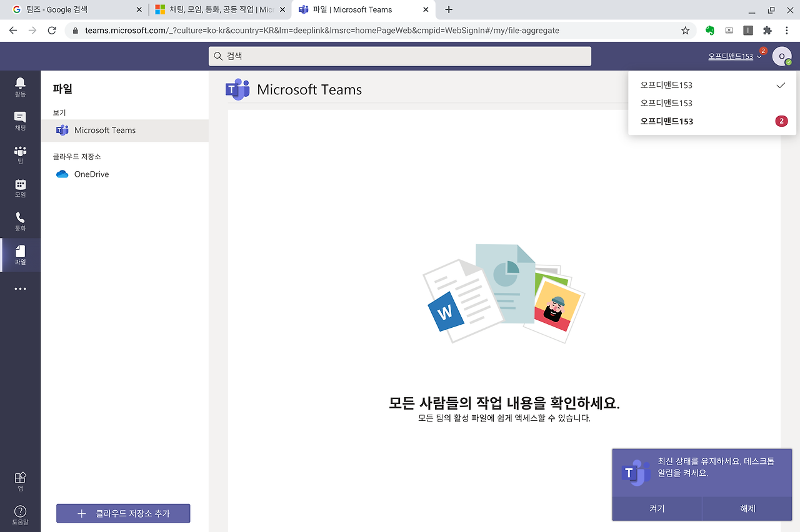
Task: Switch to the 채팅, 모임, 통화 browser tab
Action: click(221, 10)
